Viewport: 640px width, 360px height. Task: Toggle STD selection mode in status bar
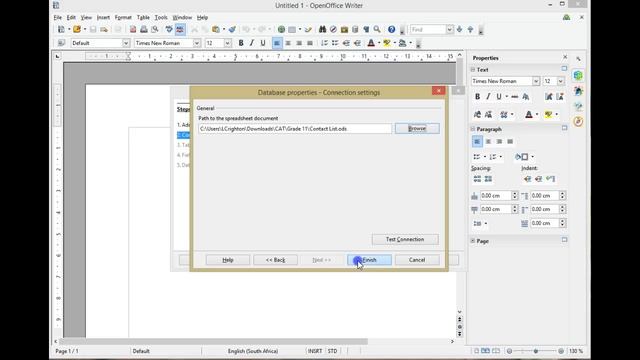point(333,351)
